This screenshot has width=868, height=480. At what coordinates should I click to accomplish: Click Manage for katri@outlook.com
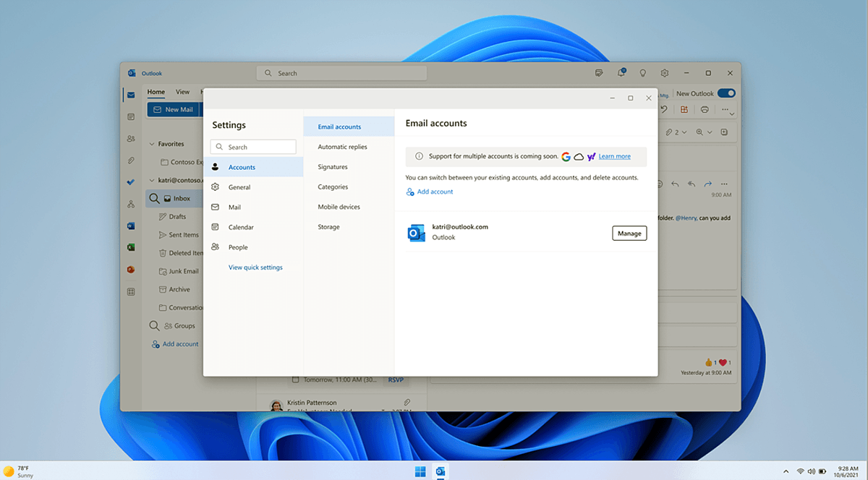(629, 233)
